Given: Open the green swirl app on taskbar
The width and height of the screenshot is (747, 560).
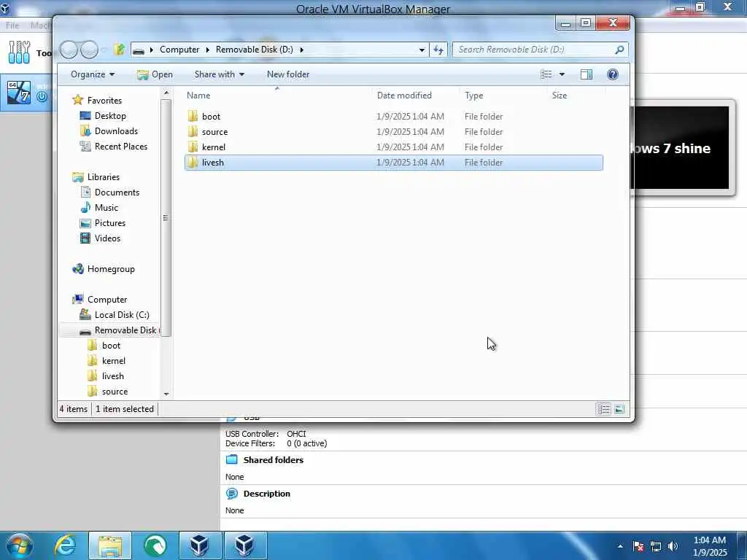Looking at the screenshot, I should pyautogui.click(x=155, y=545).
